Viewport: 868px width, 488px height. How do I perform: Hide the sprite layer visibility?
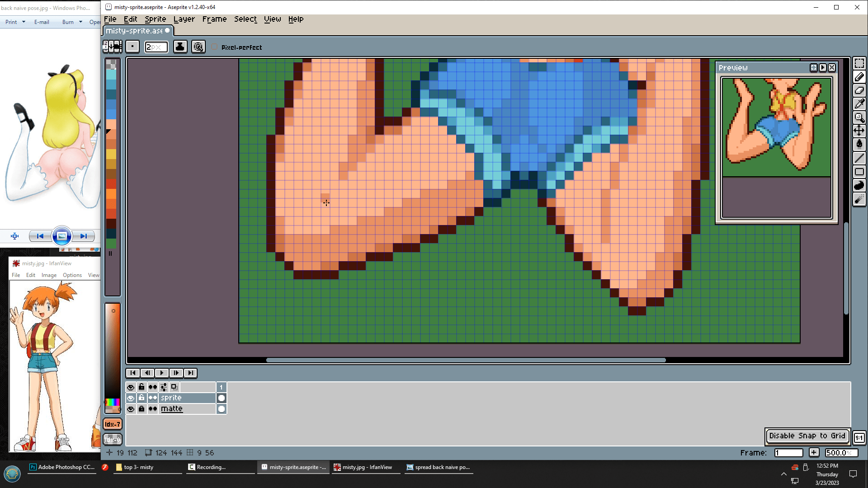pyautogui.click(x=131, y=398)
